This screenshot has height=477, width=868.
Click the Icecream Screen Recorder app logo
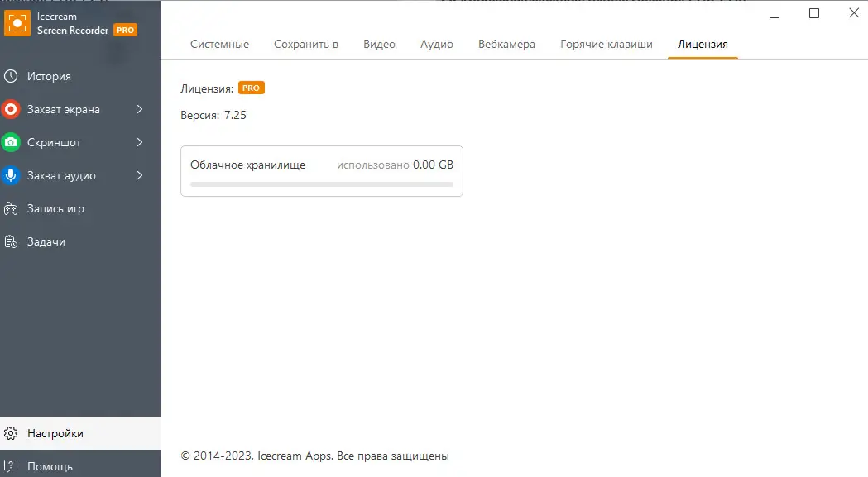click(x=17, y=23)
